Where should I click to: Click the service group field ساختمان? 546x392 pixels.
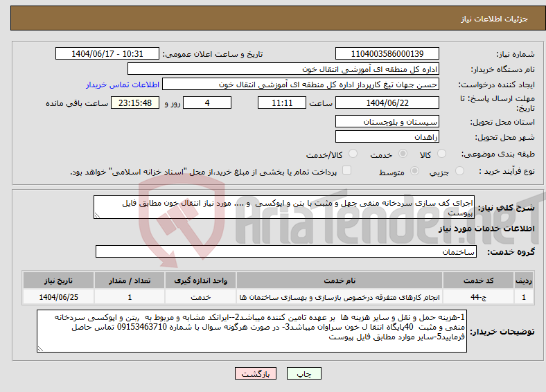(286, 251)
